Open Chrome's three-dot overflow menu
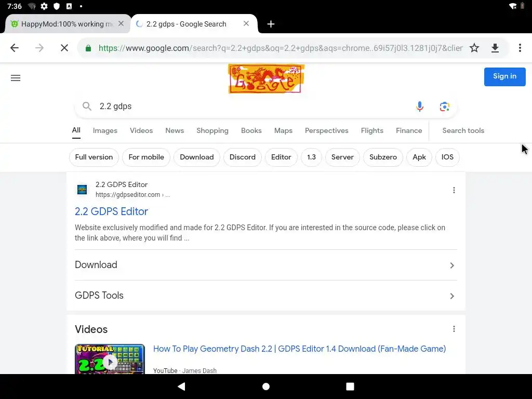Viewport: 532px width, 399px height. tap(520, 48)
